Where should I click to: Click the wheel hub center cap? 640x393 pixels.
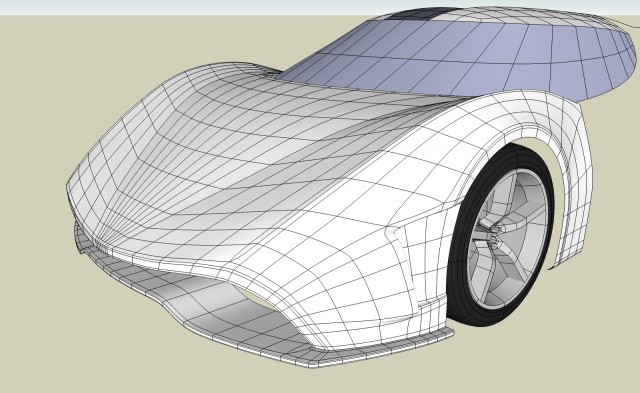[495, 235]
